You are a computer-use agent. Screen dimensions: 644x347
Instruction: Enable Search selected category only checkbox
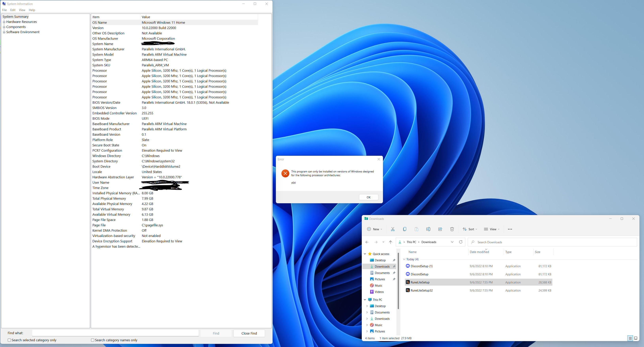point(9,340)
